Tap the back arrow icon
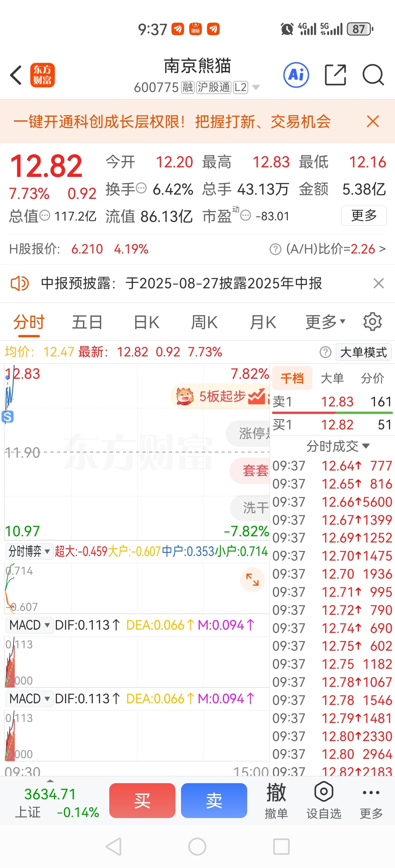This screenshot has width=395, height=868. coord(16,75)
